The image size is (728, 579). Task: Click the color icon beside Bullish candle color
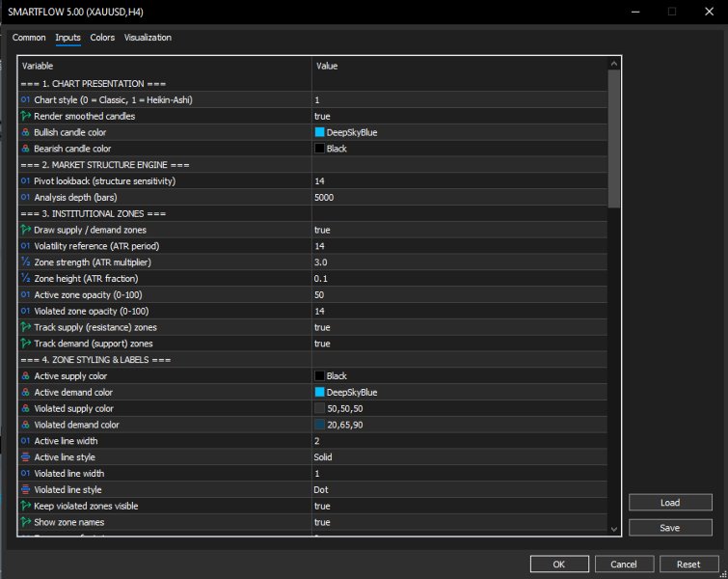[25, 132]
